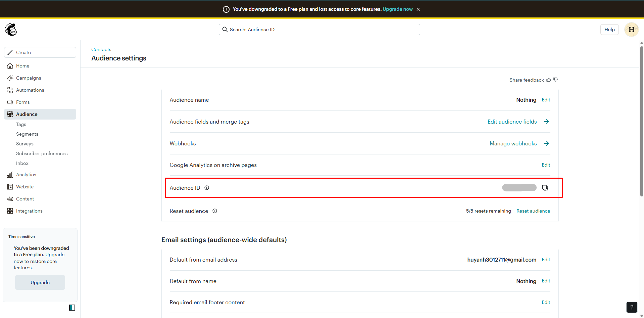Click the Contacts breadcrumb link
This screenshot has height=318, width=644.
pyautogui.click(x=101, y=49)
